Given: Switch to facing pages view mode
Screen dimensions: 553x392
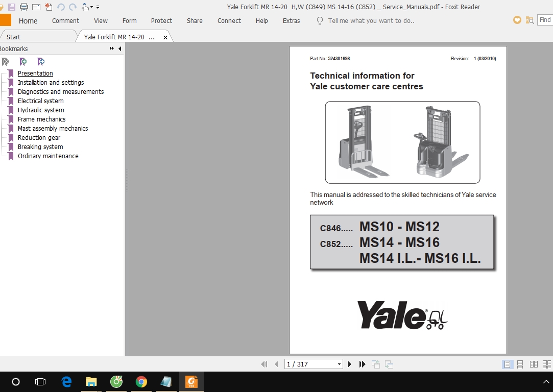Looking at the screenshot, I should coord(533,364).
